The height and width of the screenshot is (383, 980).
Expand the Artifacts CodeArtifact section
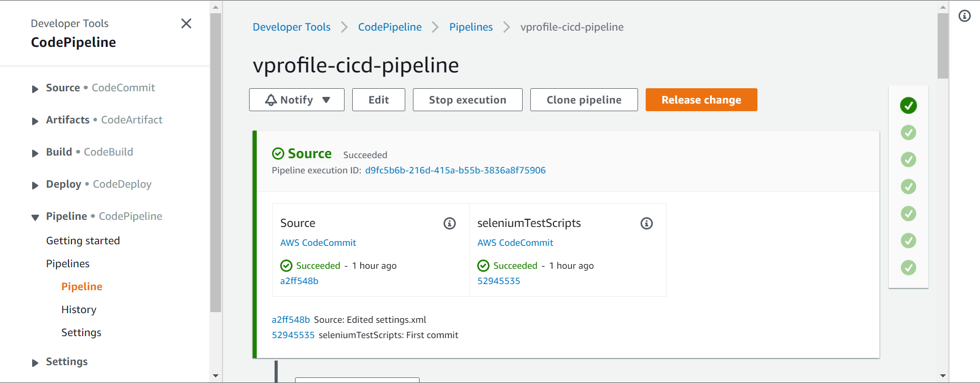pyautogui.click(x=35, y=121)
